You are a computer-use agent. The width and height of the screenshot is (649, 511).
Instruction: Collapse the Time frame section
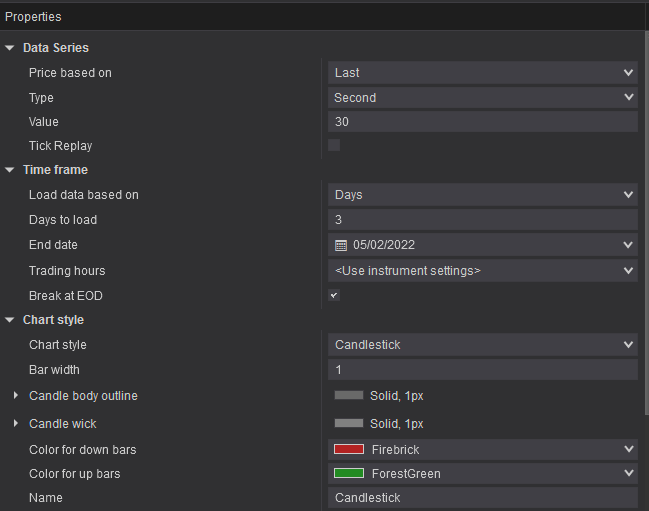pos(10,171)
